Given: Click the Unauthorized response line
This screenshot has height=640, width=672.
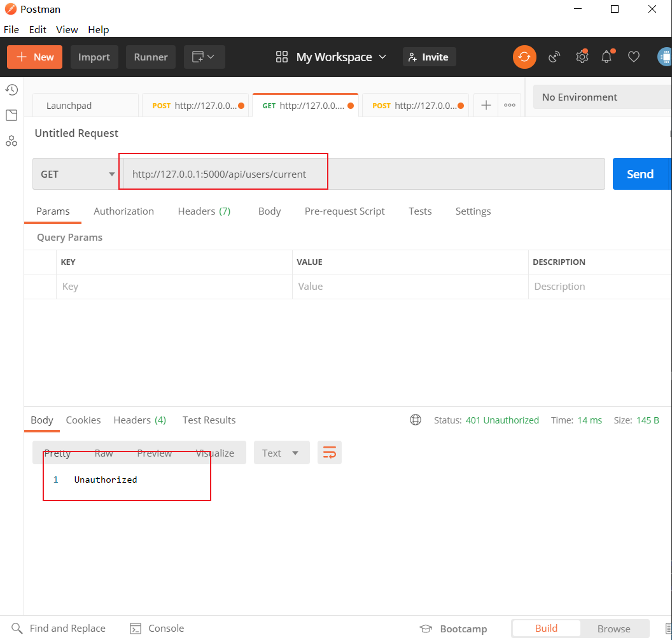Looking at the screenshot, I should [x=106, y=480].
